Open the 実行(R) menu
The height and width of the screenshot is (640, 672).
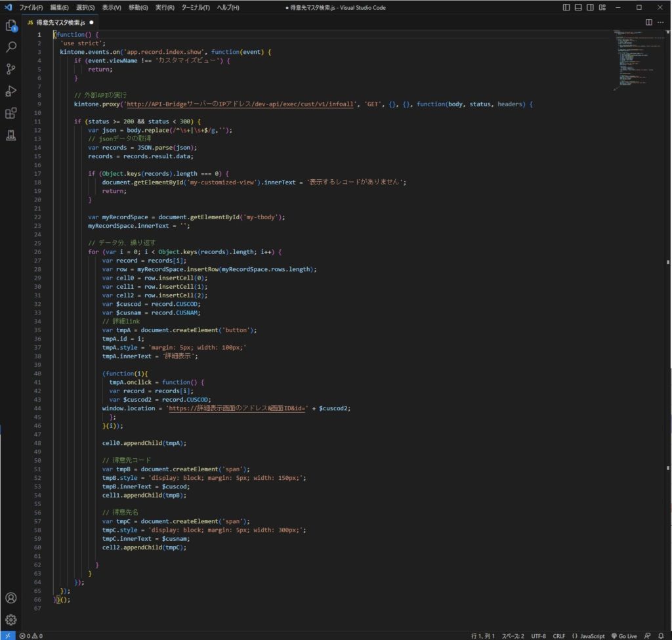click(x=165, y=8)
